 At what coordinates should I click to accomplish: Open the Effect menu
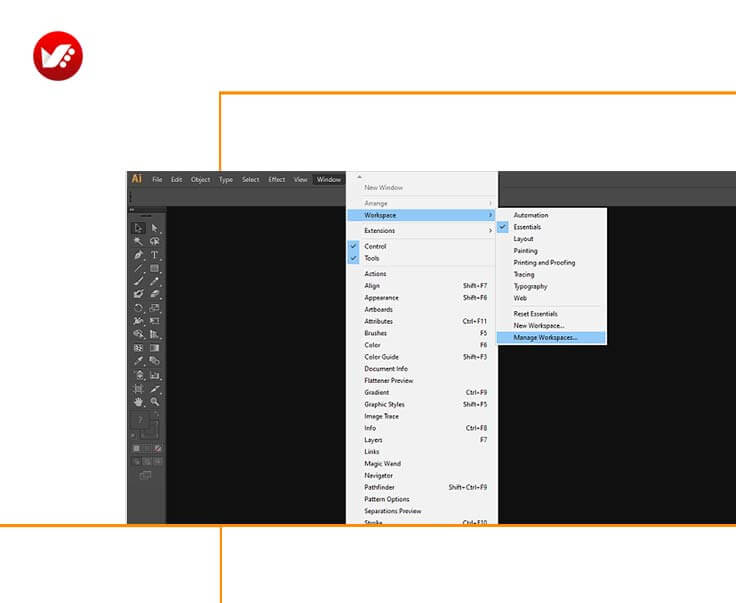pos(276,180)
